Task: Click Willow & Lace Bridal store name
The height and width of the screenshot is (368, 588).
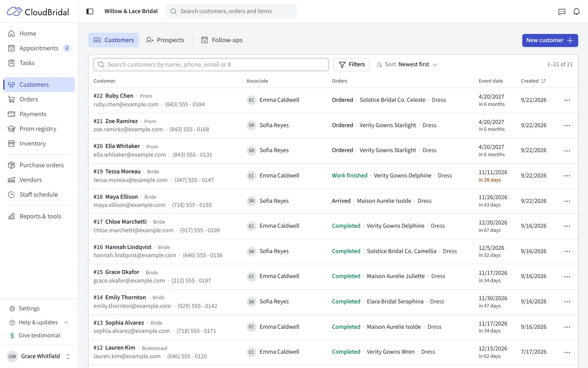Action: click(x=131, y=11)
